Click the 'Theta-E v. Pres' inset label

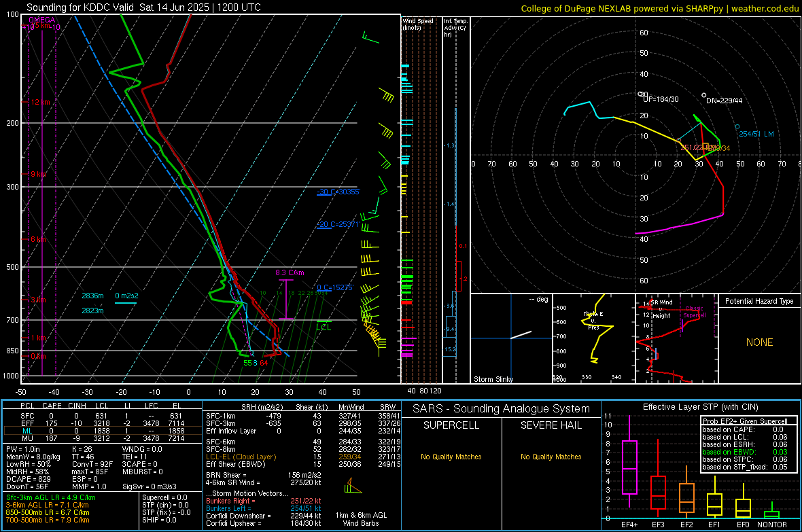coord(593,321)
